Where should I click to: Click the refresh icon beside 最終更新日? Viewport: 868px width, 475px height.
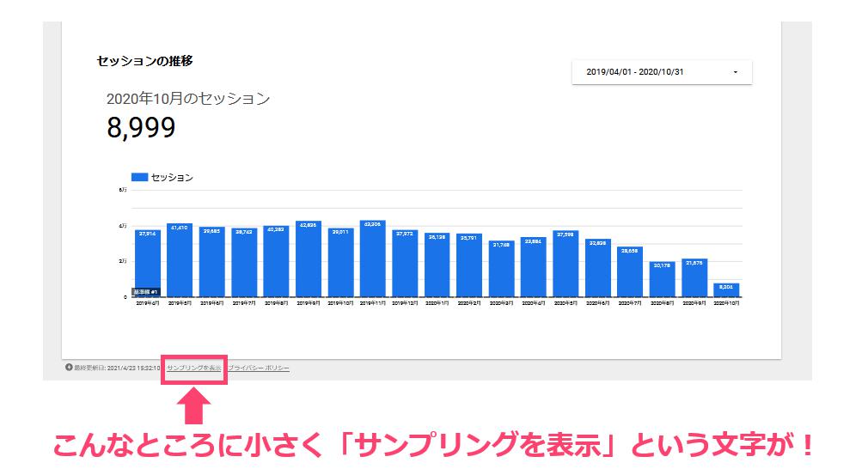[69, 367]
